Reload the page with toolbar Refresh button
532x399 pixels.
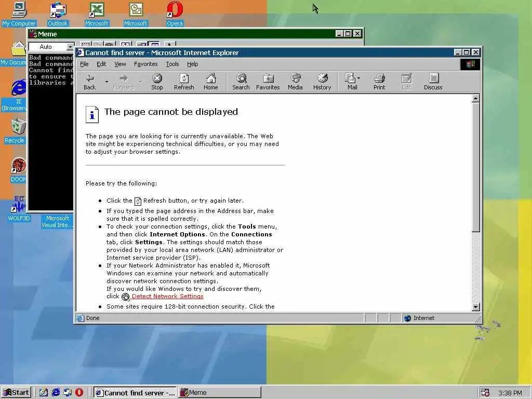tap(184, 82)
